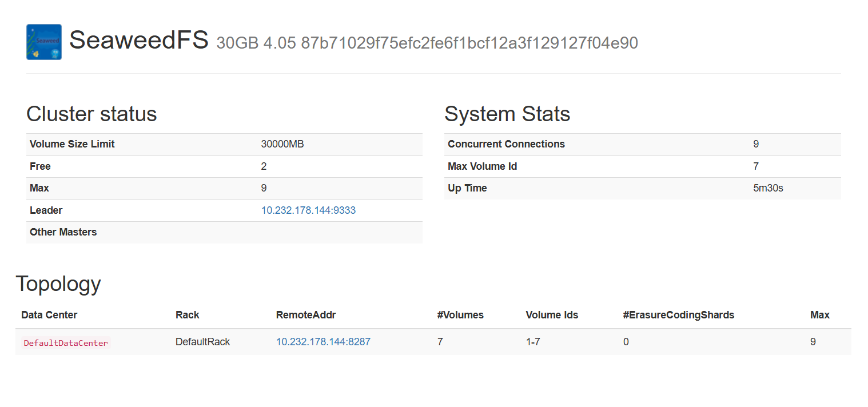Click the Leader row label
This screenshot has height=407, width=868.
tap(46, 210)
